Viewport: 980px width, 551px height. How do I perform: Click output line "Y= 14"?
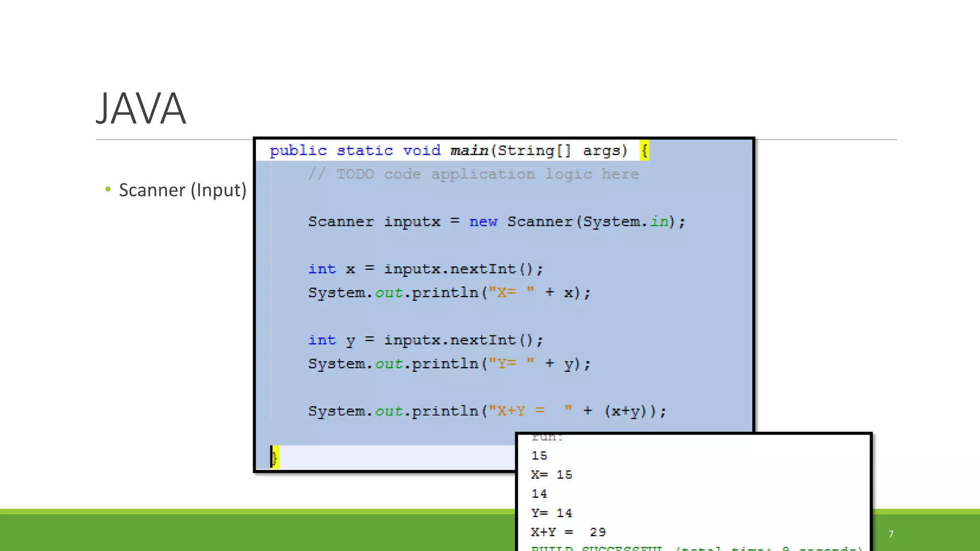click(x=552, y=513)
